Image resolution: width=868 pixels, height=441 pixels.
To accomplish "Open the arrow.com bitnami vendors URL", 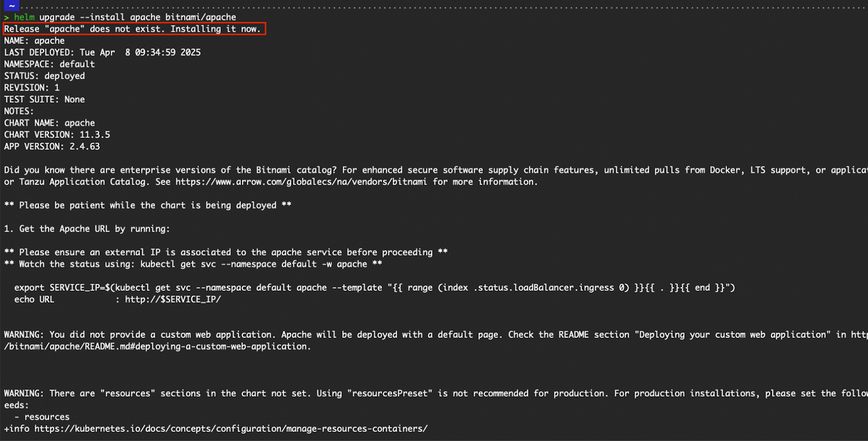I will (x=301, y=182).
